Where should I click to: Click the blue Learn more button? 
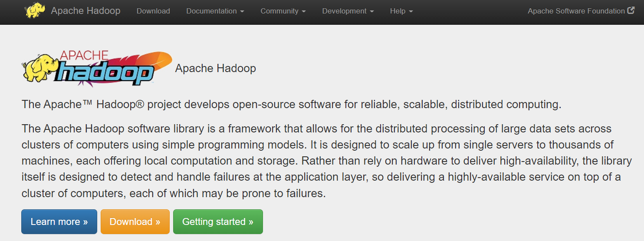59,221
